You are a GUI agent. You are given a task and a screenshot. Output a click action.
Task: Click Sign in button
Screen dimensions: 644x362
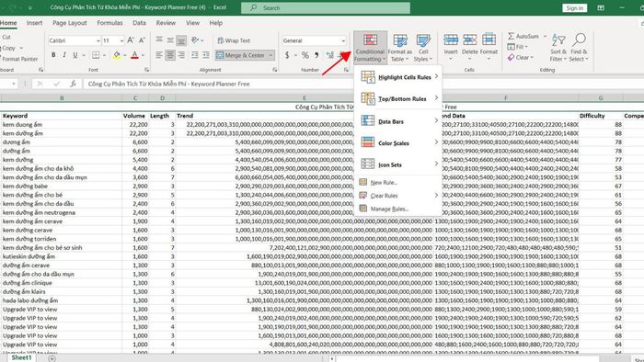574,7
